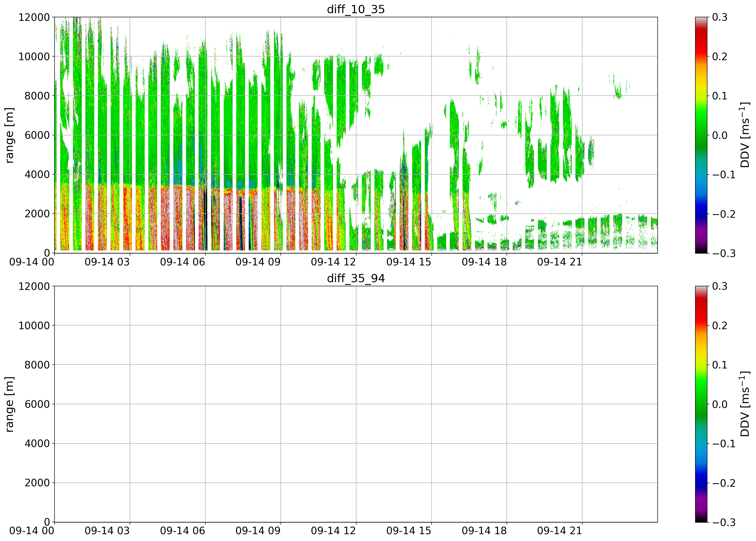Screen dimensions: 756x541
Task: Click the 8000 range tick of diff_35_94 plot
Action: pos(37,365)
